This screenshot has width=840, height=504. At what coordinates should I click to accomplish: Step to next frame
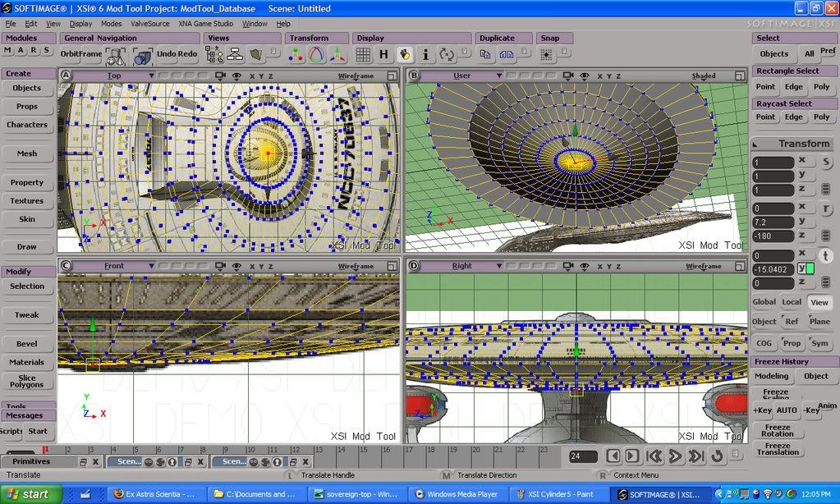click(x=631, y=456)
